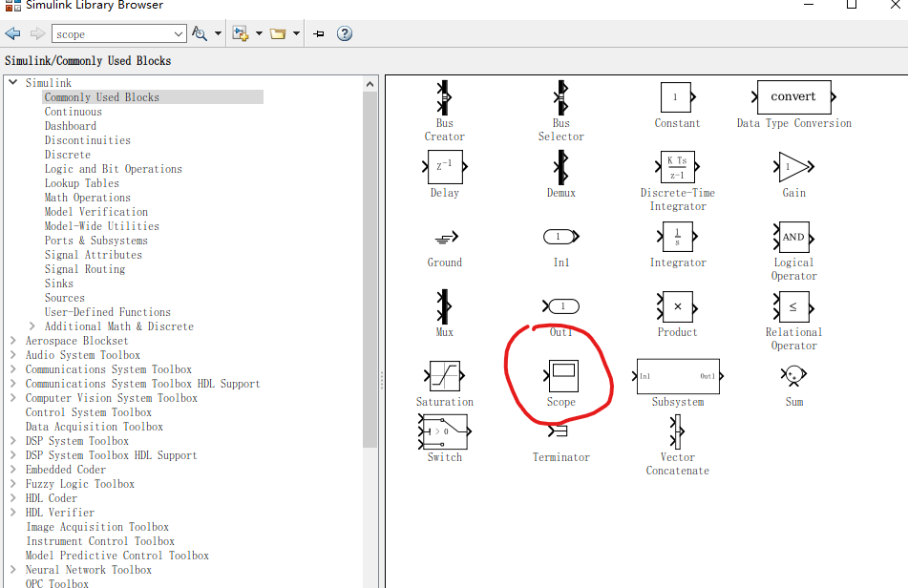Pick the Product block

pyautogui.click(x=677, y=306)
